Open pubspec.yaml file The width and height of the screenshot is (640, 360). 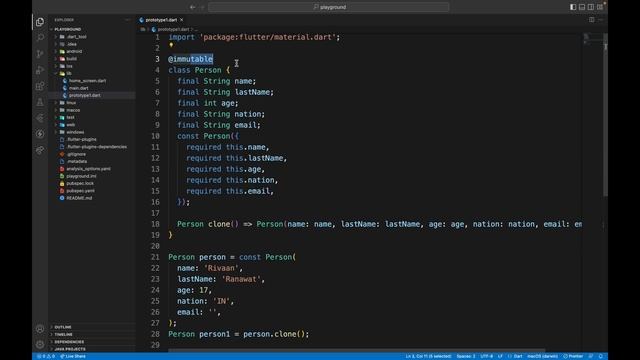(80, 191)
